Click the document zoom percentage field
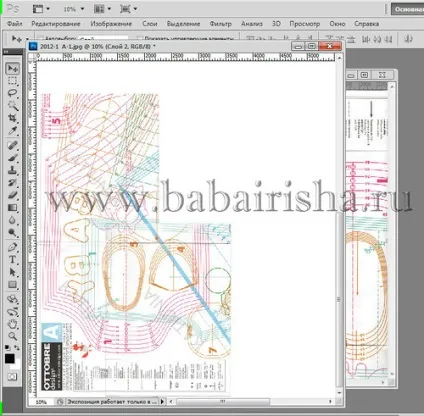This screenshot has height=416, width=424. click(41, 402)
